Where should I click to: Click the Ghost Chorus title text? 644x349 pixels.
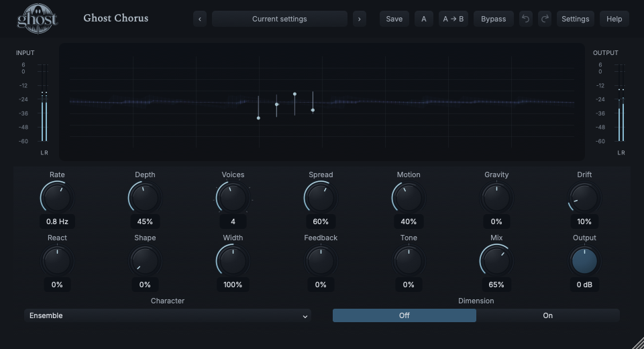(116, 18)
